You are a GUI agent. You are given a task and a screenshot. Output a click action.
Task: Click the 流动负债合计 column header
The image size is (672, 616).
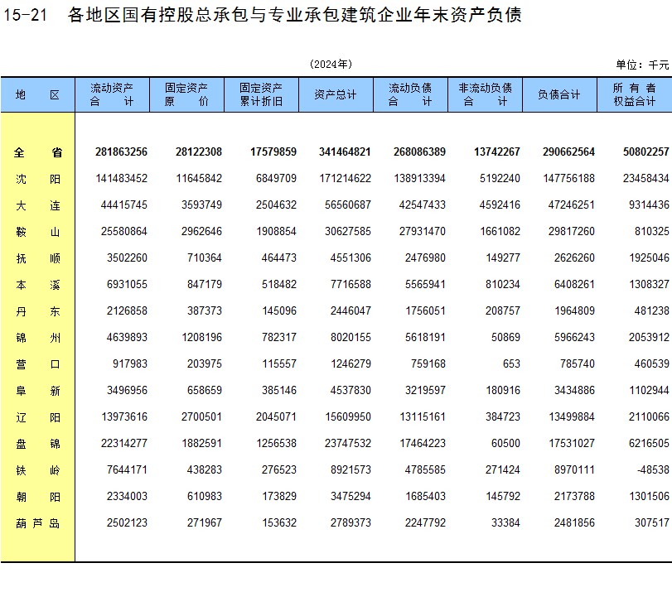[410, 94]
